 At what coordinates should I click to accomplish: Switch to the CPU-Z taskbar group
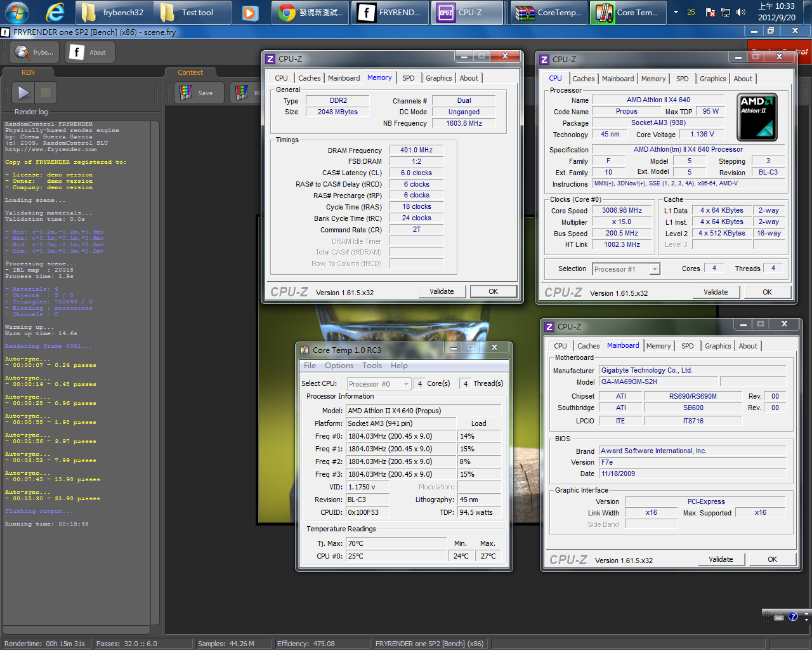coord(469,12)
